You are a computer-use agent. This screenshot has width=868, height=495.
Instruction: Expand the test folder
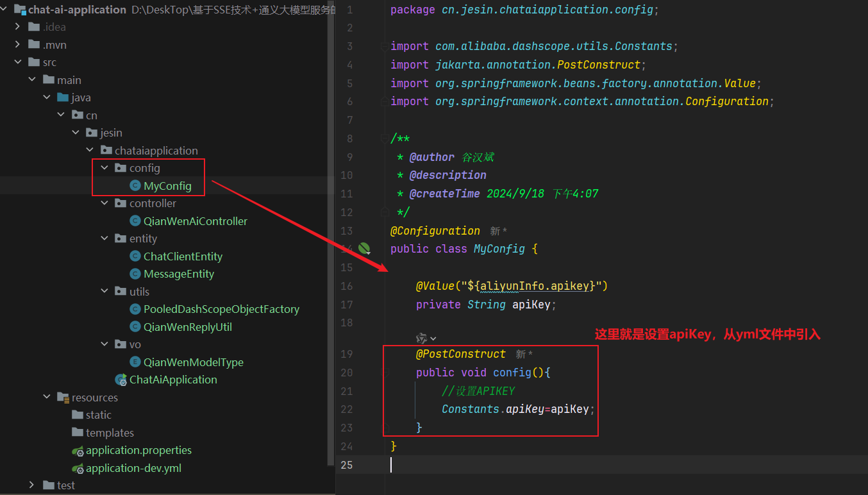32,485
